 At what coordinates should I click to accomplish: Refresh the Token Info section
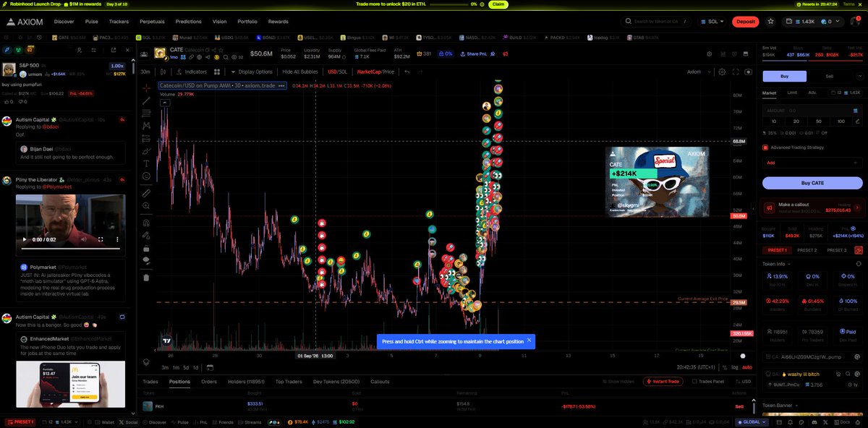[859, 264]
